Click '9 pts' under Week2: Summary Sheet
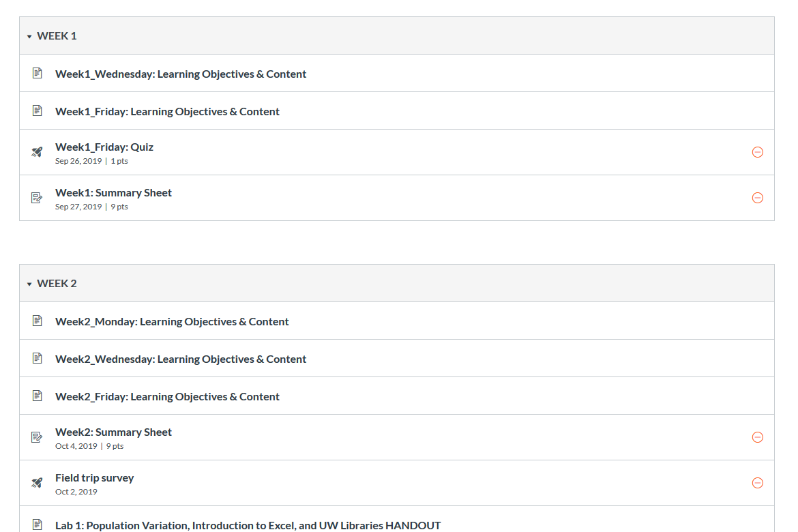The height and width of the screenshot is (532, 798). (115, 446)
